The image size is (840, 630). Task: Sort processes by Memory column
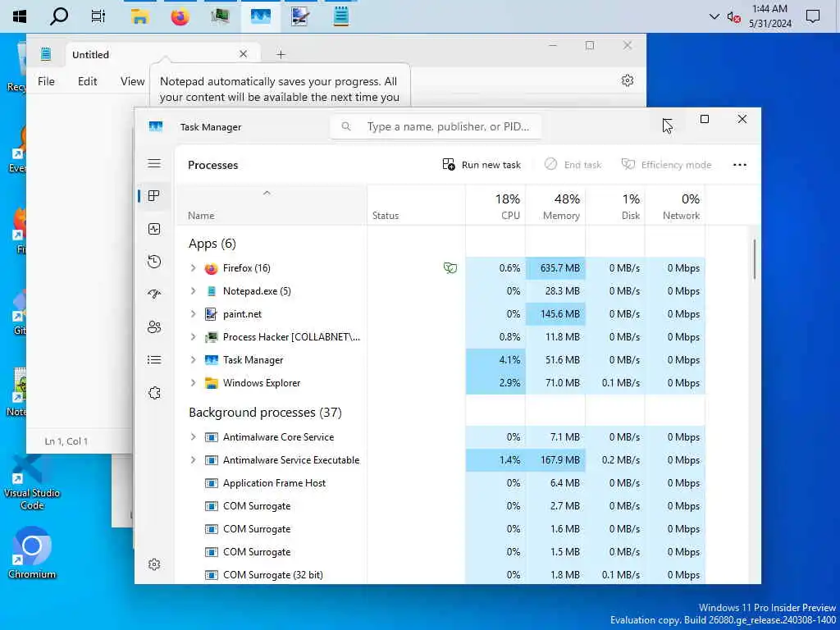point(555,205)
